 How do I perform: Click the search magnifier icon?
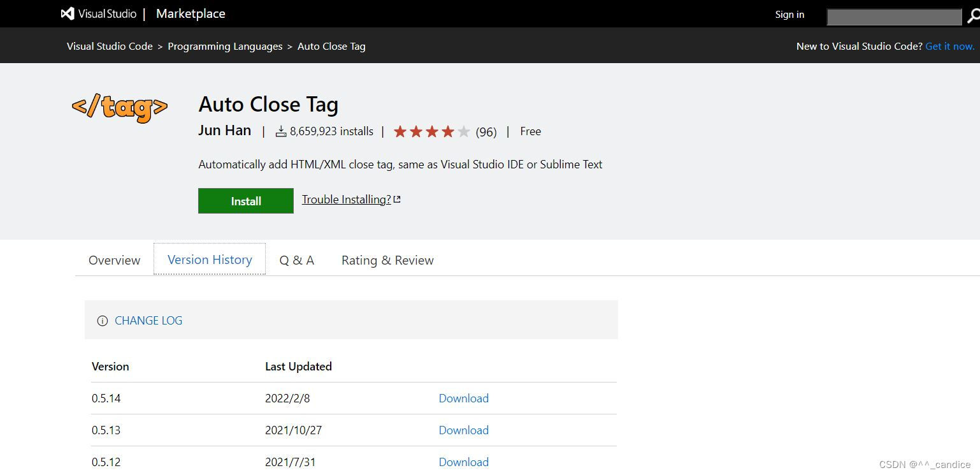973,17
